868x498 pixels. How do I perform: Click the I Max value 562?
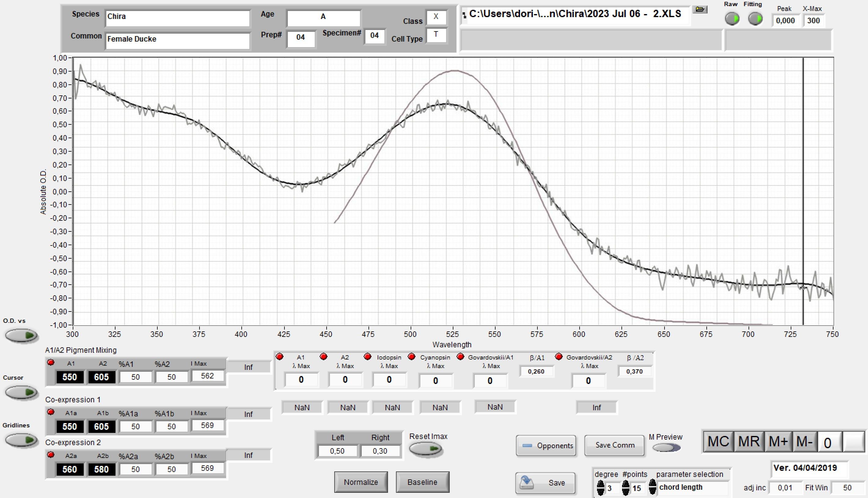[x=207, y=376]
